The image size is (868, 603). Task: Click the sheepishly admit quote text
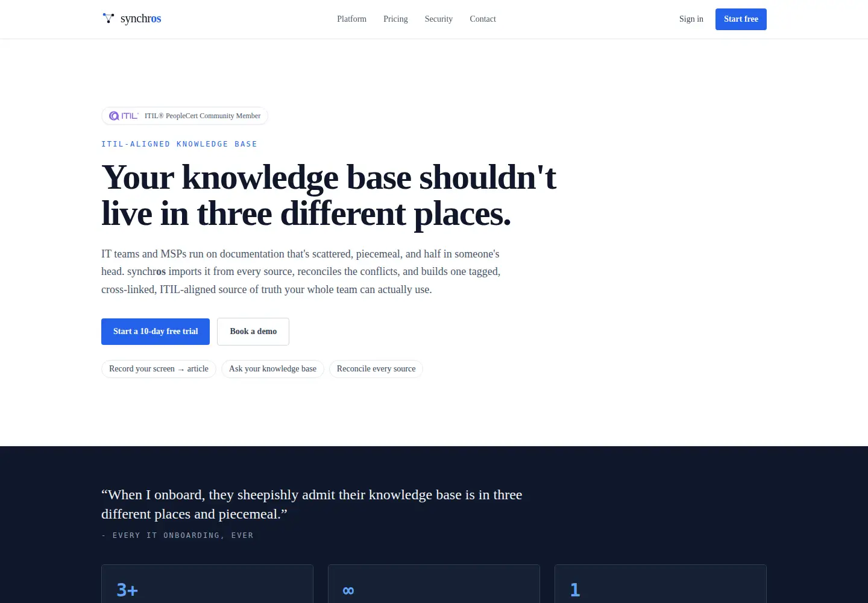312,504
